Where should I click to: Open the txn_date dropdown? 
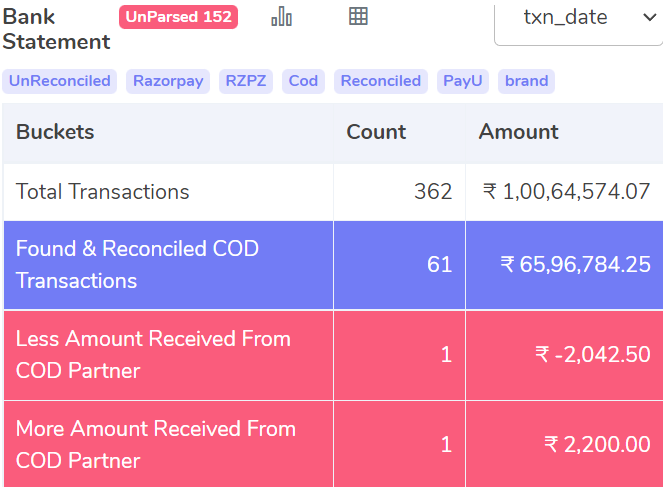click(x=578, y=23)
